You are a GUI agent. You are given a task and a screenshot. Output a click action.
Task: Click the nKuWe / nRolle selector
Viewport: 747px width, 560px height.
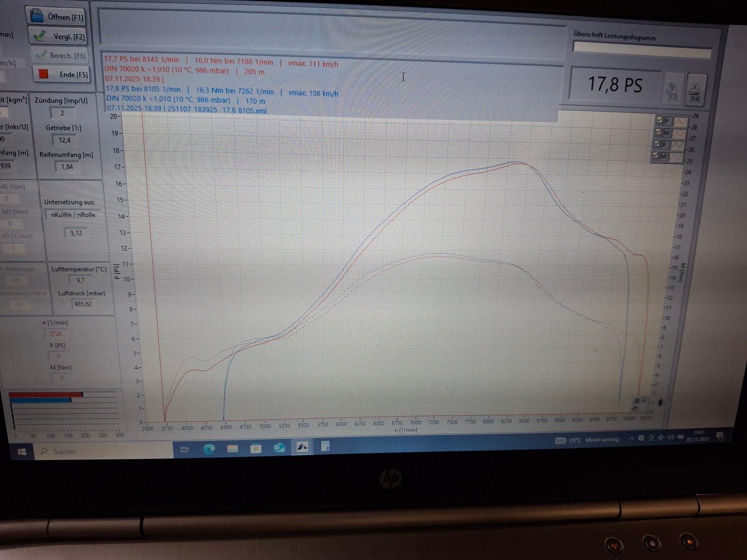(x=73, y=215)
